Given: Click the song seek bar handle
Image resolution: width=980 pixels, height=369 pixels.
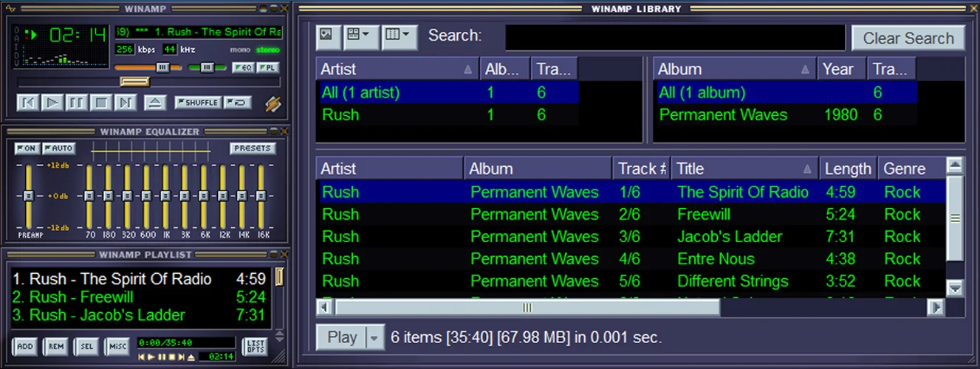Looking at the screenshot, I should (x=135, y=82).
